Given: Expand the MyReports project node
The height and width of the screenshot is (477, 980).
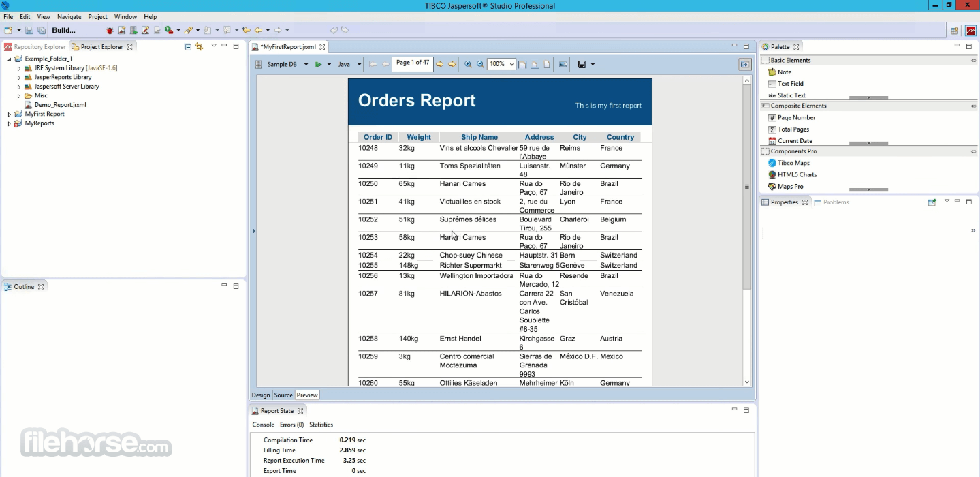Looking at the screenshot, I should 10,123.
